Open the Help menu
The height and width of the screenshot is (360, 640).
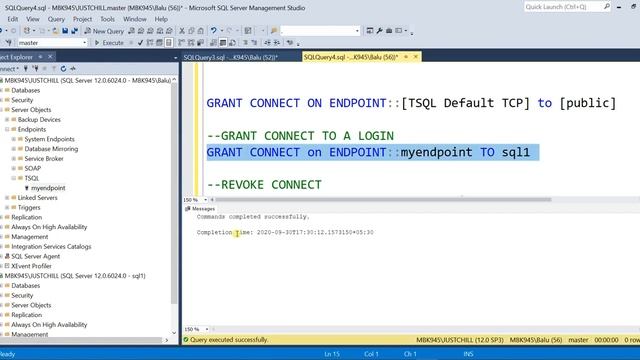[x=161, y=19]
